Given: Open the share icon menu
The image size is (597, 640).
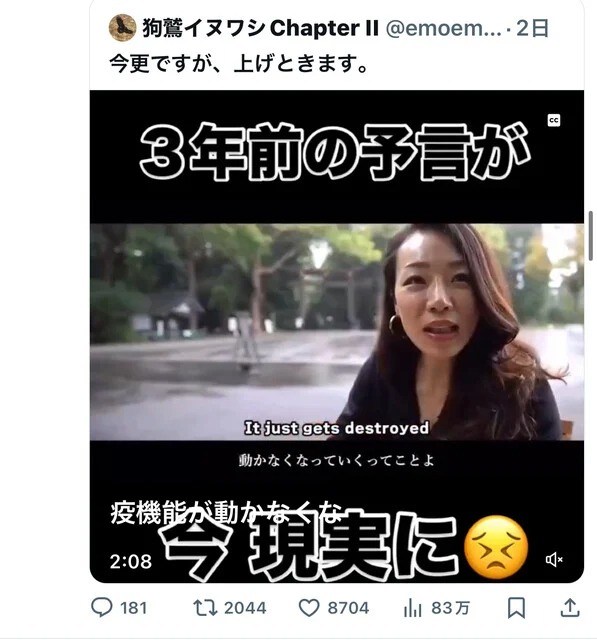Looking at the screenshot, I should [570, 608].
